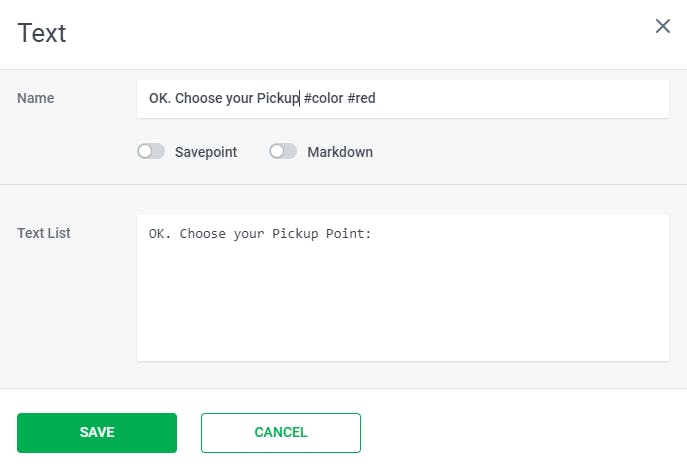Click the word your in the Name field
687x467 pixels.
(237, 99)
